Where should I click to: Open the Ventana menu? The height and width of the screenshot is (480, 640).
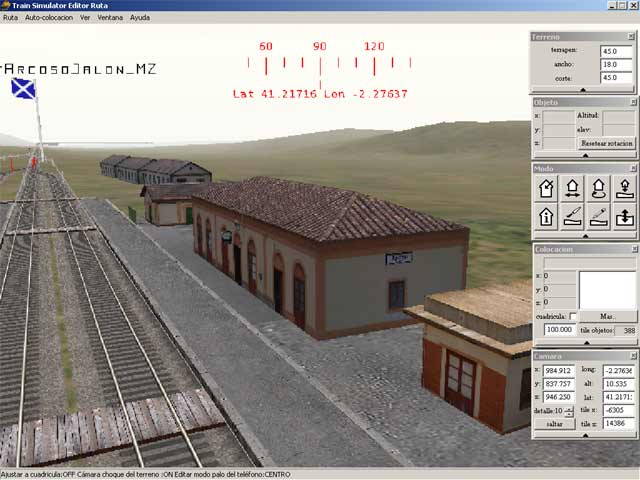click(110, 18)
